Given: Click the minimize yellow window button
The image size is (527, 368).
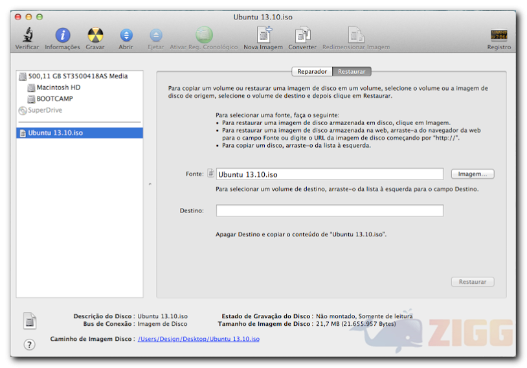Looking at the screenshot, I should point(29,17).
